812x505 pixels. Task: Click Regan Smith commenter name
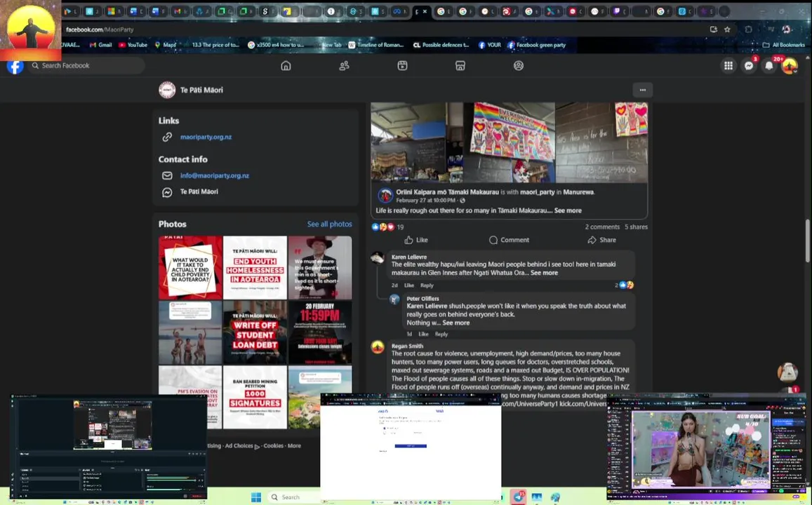[x=407, y=346]
